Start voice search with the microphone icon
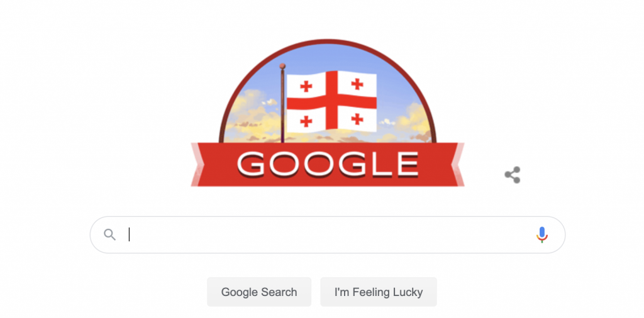Image resolution: width=644 pixels, height=318 pixels. click(x=541, y=234)
